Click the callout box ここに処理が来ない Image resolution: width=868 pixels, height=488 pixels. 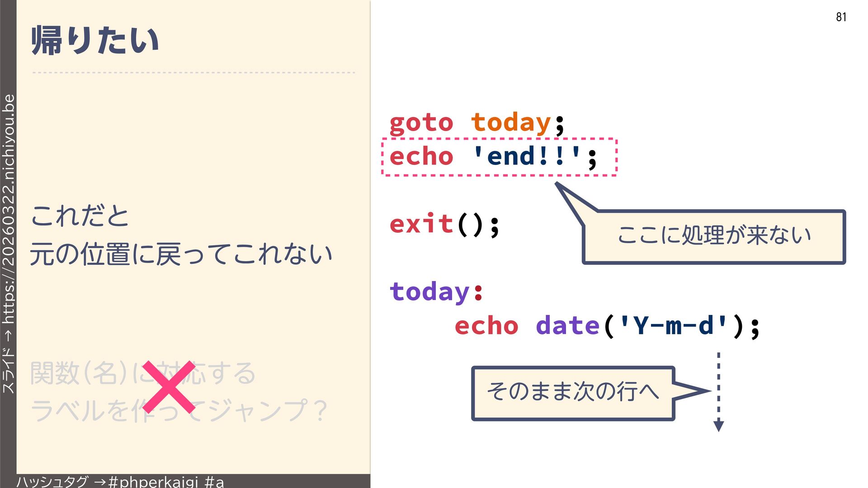click(x=714, y=236)
